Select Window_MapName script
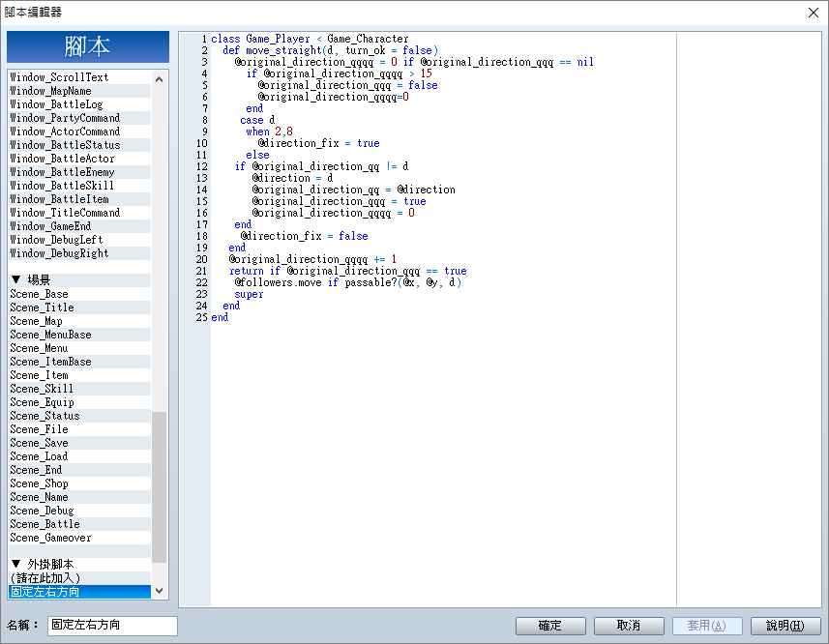 (x=80, y=91)
